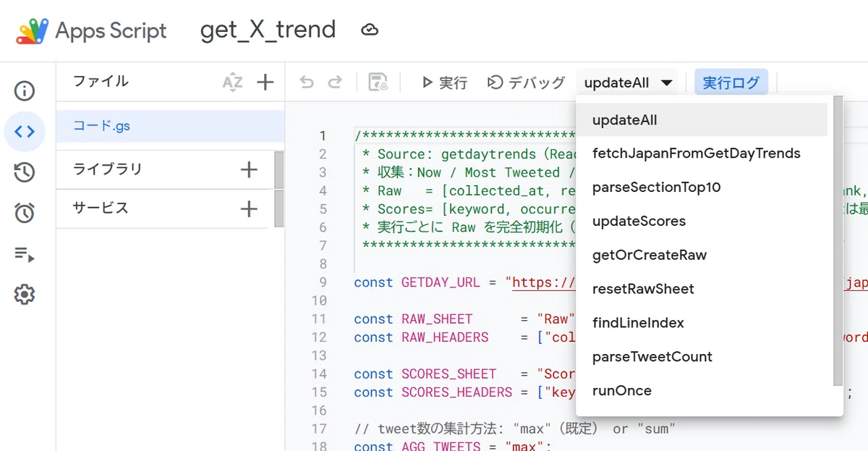Click the ライブラリ section header
This screenshot has height=451, width=868.
click(108, 169)
